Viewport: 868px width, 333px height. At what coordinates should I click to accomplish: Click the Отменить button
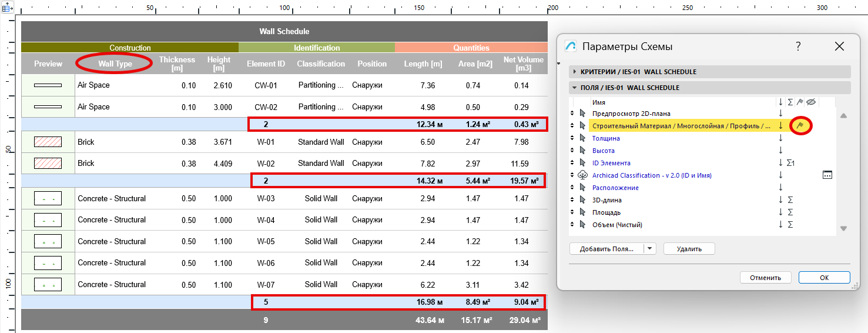click(765, 278)
